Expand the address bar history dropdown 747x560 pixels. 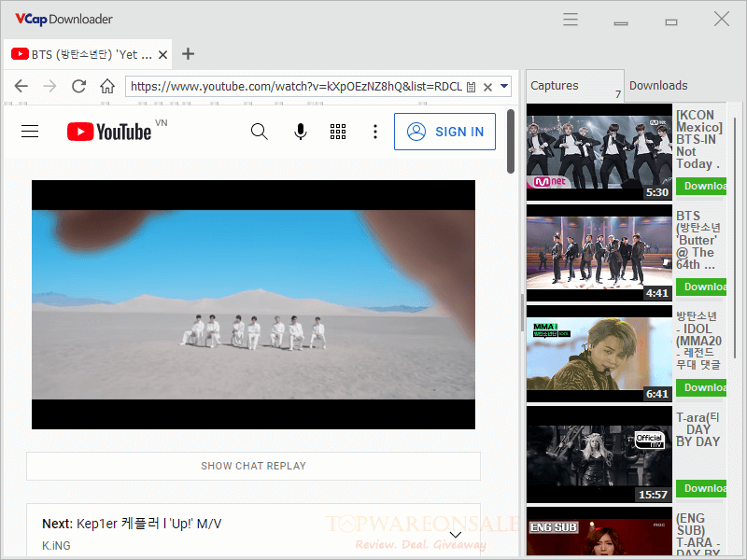(504, 86)
